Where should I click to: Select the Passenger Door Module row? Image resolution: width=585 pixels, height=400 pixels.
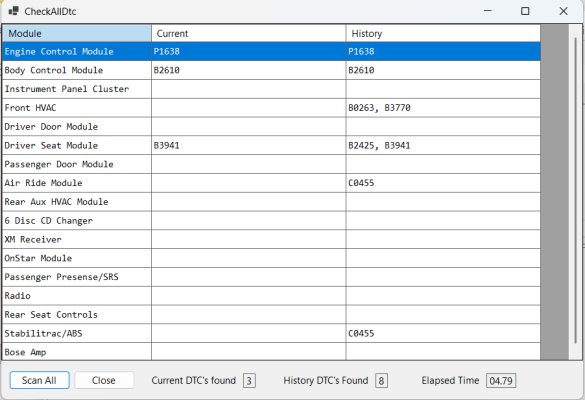tap(271, 164)
